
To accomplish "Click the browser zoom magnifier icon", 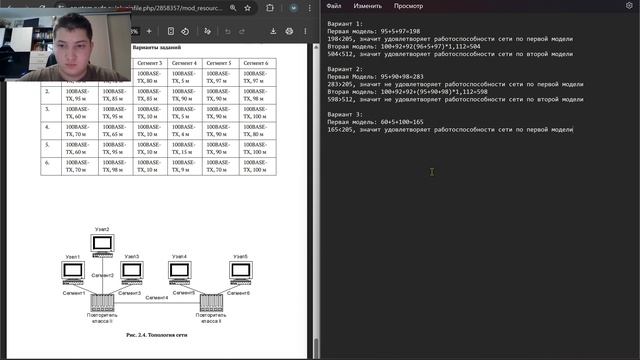I will [x=233, y=8].
